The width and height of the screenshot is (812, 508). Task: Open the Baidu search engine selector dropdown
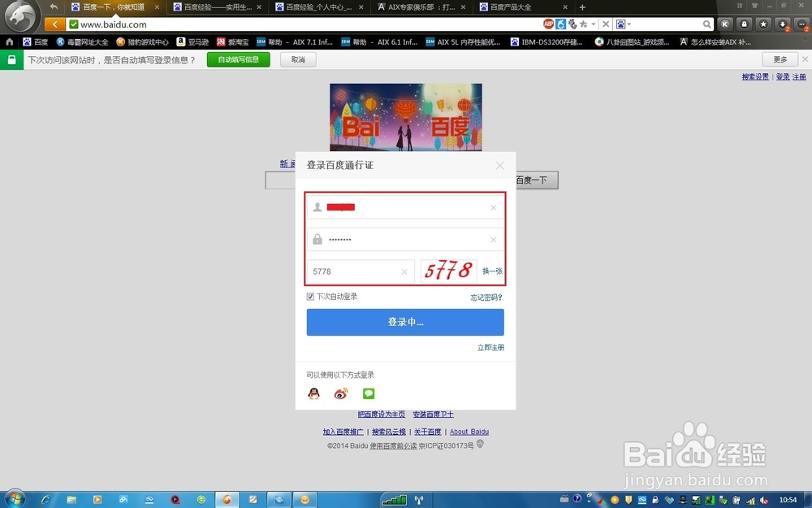624,24
